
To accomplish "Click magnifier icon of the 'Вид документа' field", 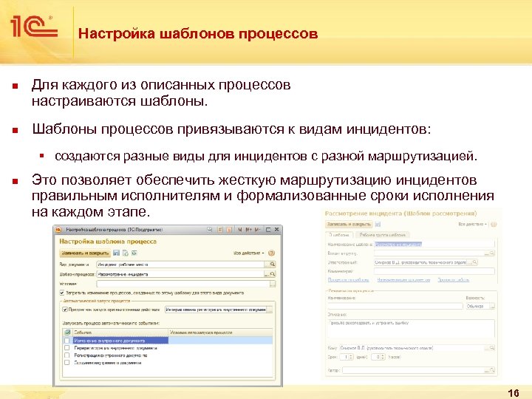I will [x=273, y=265].
